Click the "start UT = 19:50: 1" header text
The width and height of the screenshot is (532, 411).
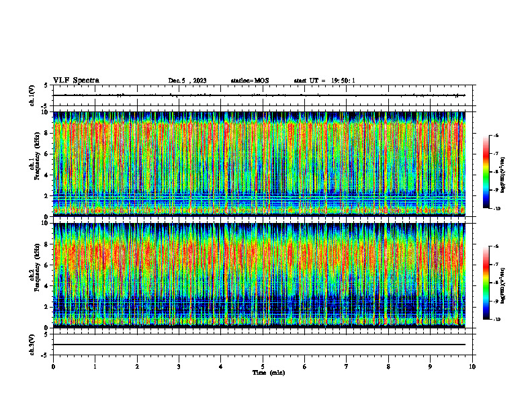(324, 81)
